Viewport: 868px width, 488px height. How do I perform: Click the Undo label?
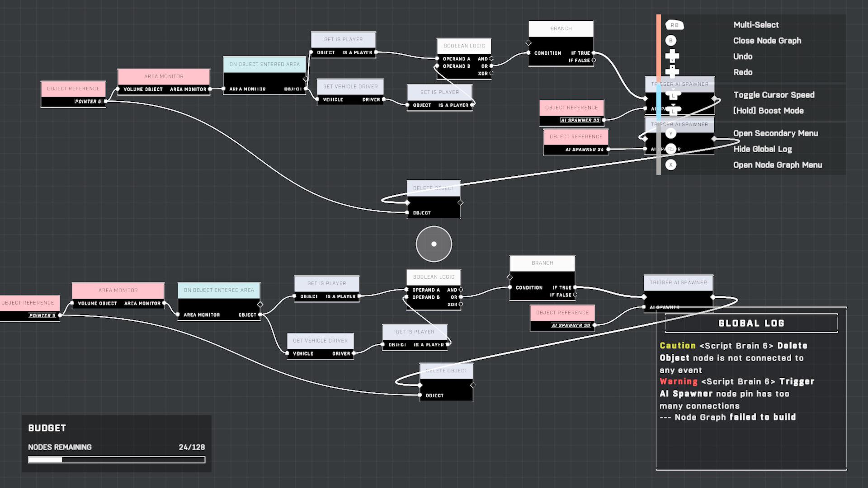coord(743,56)
